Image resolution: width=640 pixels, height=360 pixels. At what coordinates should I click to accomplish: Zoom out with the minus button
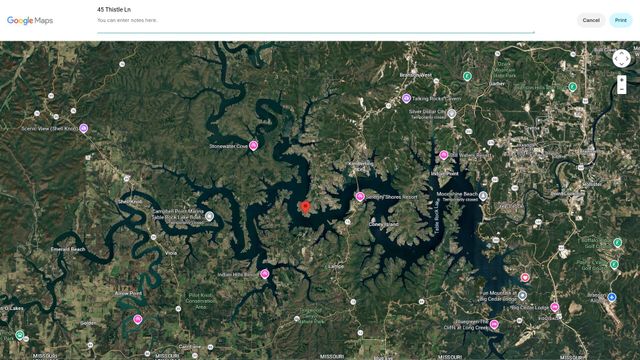(x=621, y=89)
